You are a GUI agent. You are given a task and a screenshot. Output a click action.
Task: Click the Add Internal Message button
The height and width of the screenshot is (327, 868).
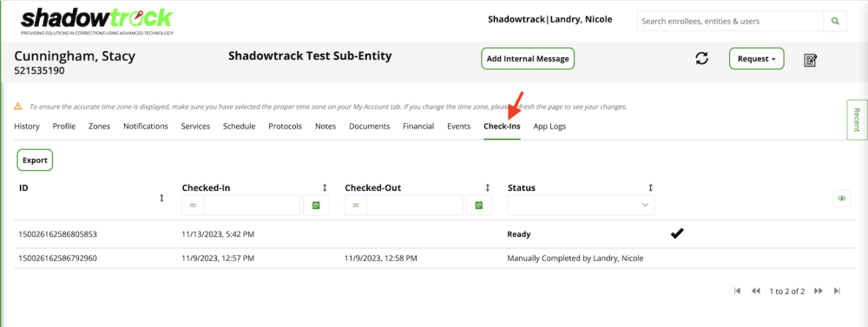(x=528, y=59)
